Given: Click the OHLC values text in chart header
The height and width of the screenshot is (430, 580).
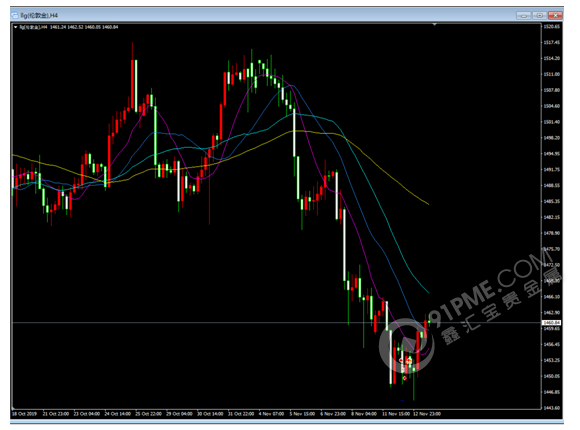Looking at the screenshot, I should (84, 27).
